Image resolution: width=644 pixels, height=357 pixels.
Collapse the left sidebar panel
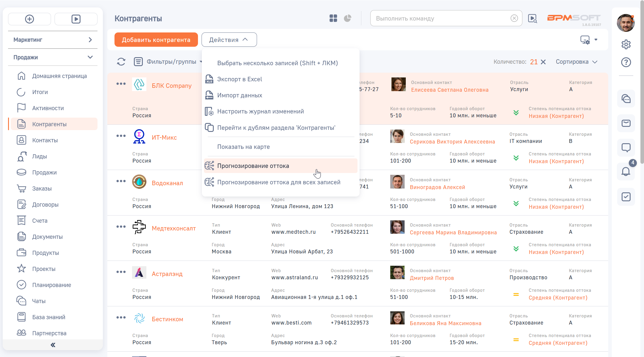click(x=53, y=345)
